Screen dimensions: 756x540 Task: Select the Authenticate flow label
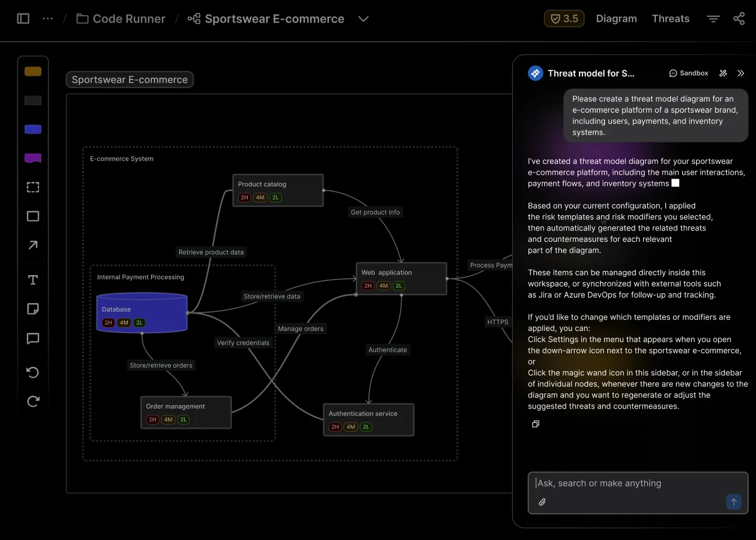pyautogui.click(x=388, y=350)
